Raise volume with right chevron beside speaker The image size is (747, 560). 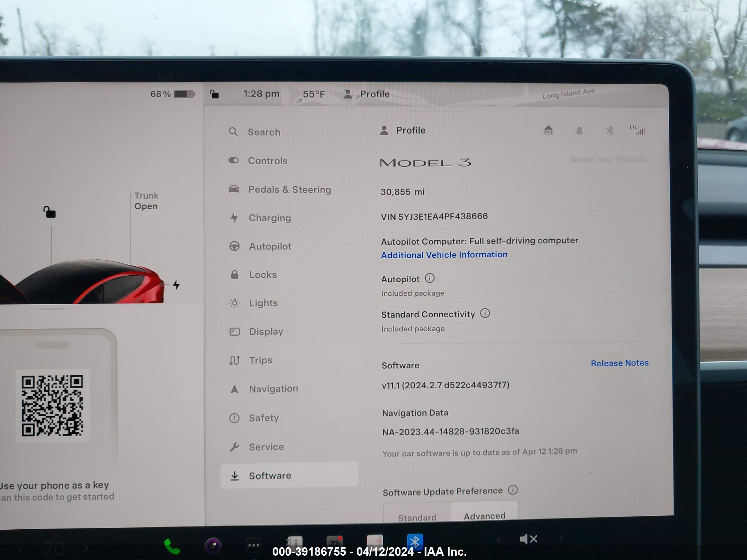[x=561, y=538]
